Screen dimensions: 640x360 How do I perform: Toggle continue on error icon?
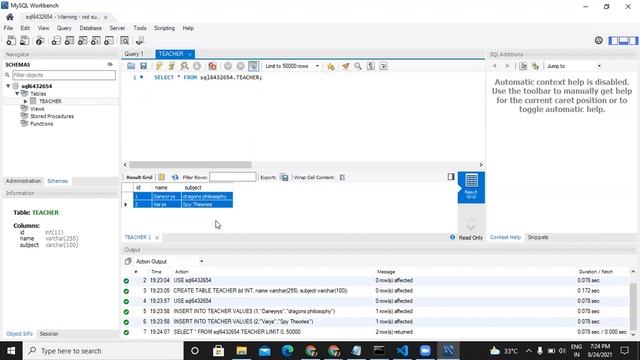tap(212, 66)
